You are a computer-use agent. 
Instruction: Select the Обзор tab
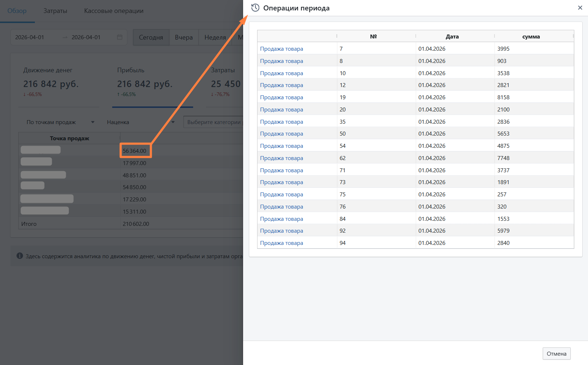(17, 11)
